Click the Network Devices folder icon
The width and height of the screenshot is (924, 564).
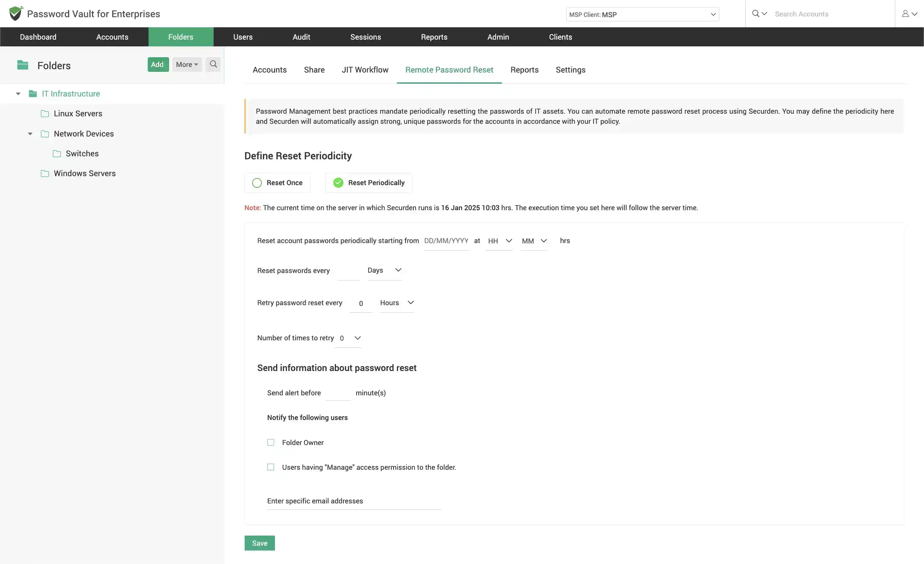coord(44,134)
